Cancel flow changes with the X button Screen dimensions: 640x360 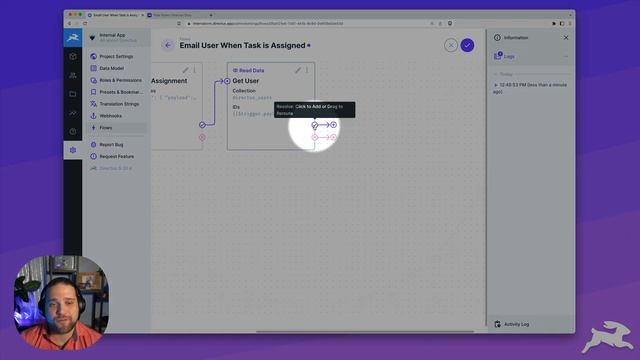pos(451,45)
